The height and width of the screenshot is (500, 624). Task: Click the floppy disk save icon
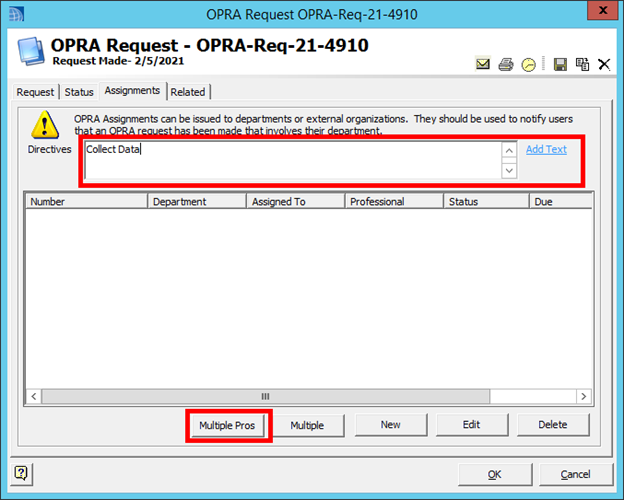pos(560,64)
